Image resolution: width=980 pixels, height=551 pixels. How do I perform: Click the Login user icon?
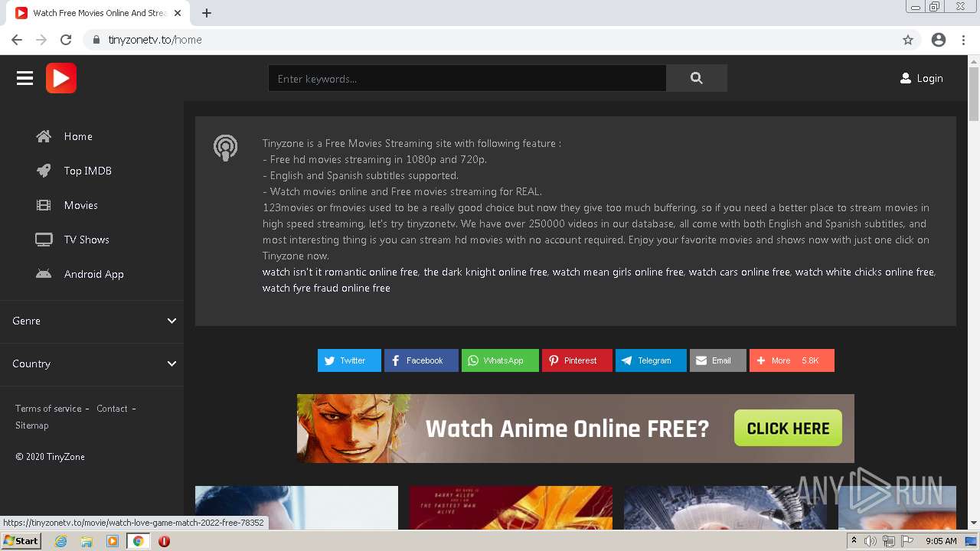click(x=906, y=78)
